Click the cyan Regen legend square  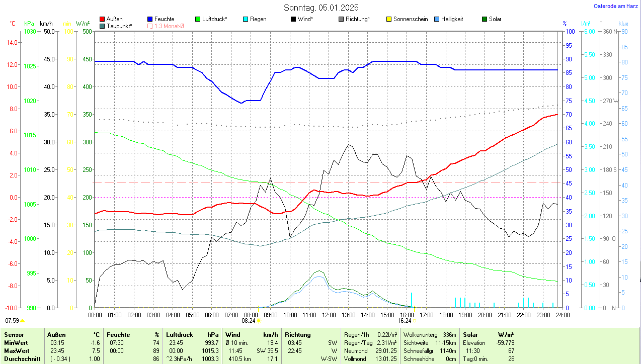coord(246,19)
